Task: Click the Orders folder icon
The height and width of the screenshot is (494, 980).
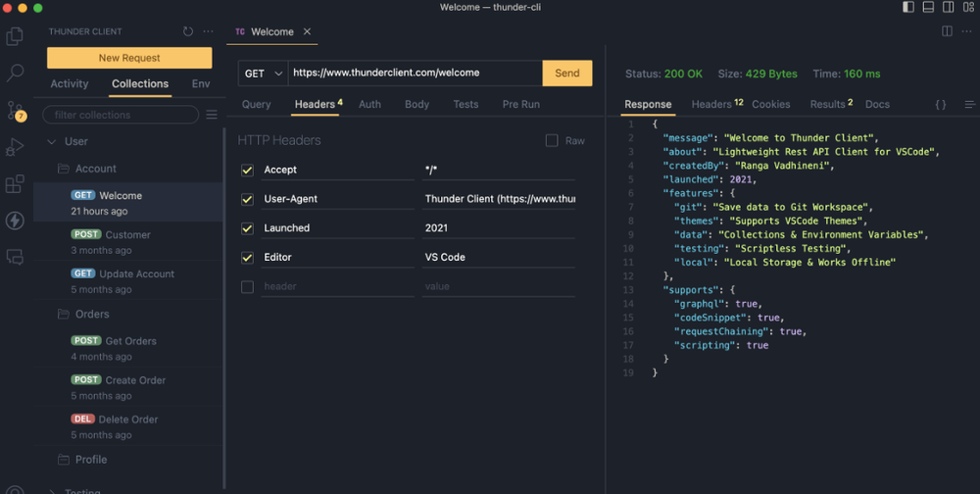Action: [63, 314]
